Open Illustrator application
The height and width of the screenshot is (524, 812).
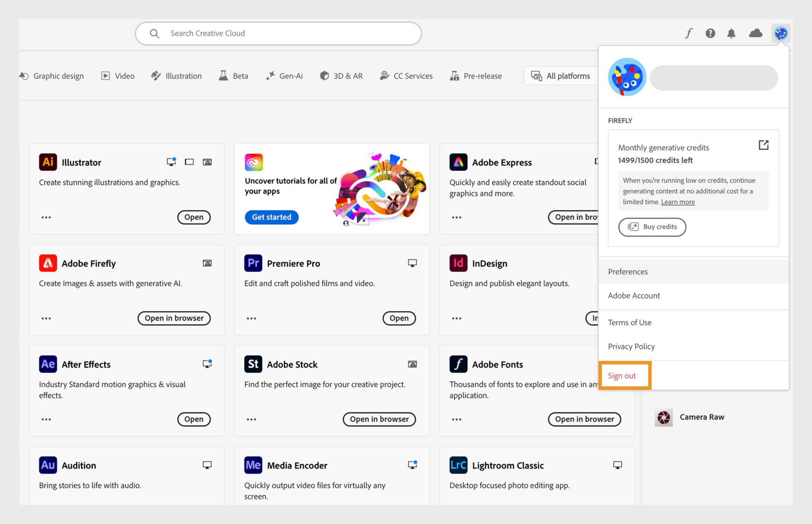194,217
